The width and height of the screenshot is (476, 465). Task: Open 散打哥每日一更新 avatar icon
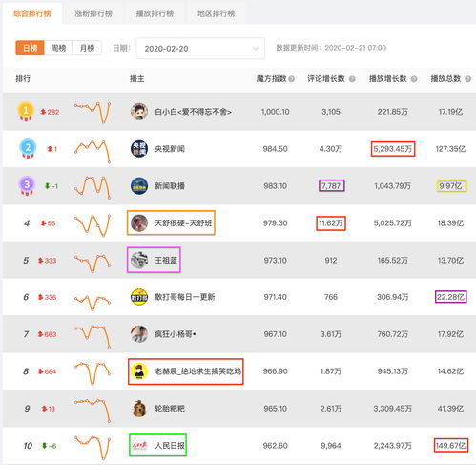(139, 297)
